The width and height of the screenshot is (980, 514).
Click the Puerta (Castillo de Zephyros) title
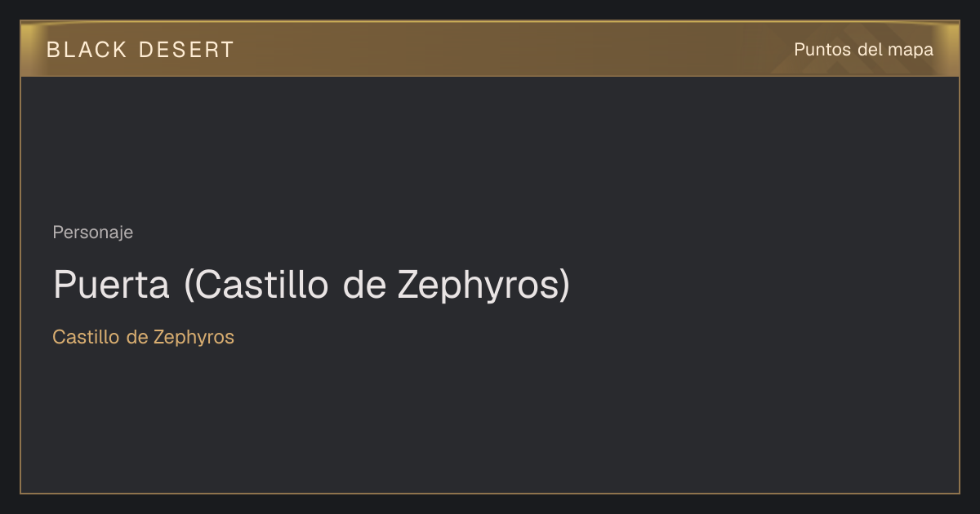(311, 285)
